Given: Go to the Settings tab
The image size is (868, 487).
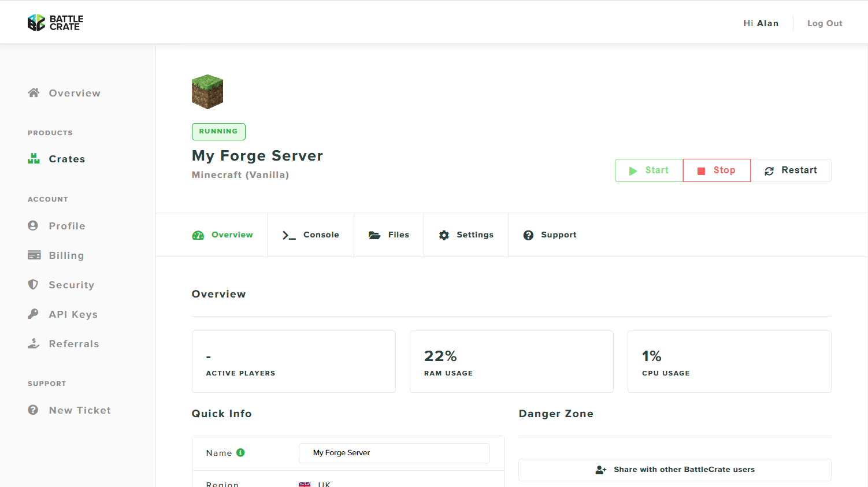Looking at the screenshot, I should pyautogui.click(x=466, y=235).
